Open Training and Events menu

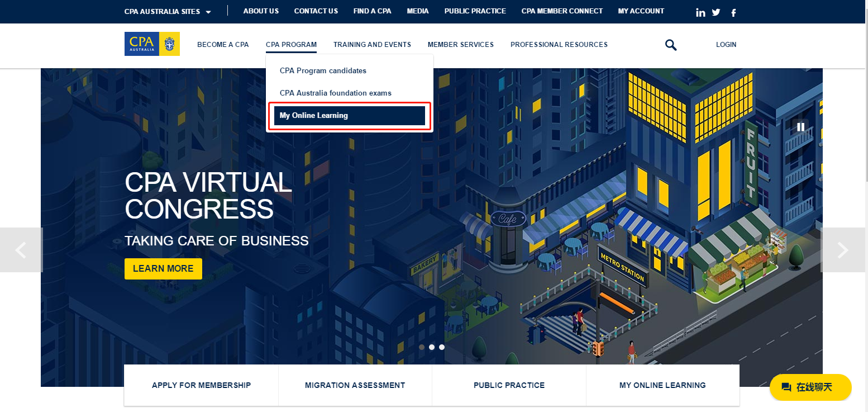(372, 45)
